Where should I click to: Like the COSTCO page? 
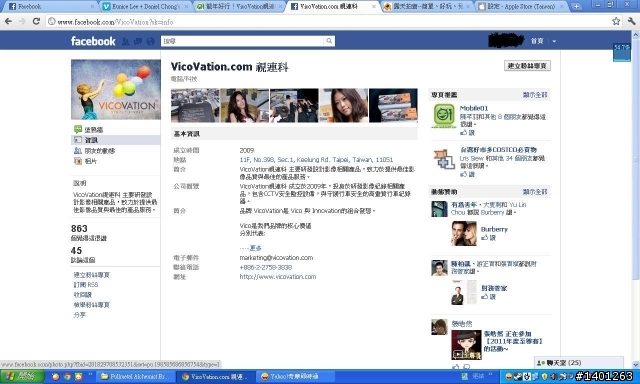(467, 174)
